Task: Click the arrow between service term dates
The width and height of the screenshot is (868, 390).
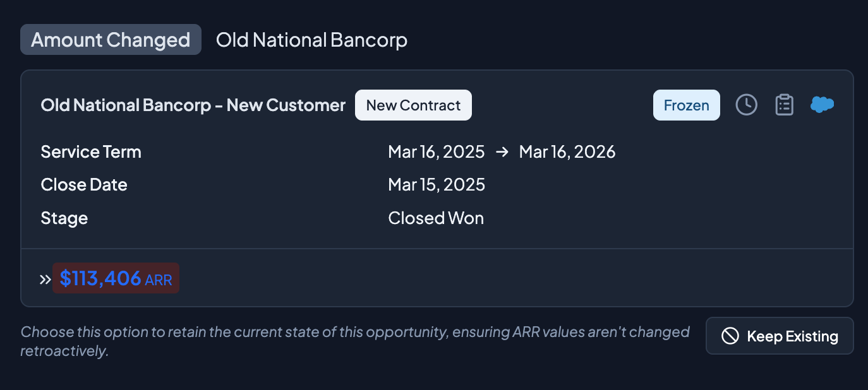Action: [x=502, y=152]
